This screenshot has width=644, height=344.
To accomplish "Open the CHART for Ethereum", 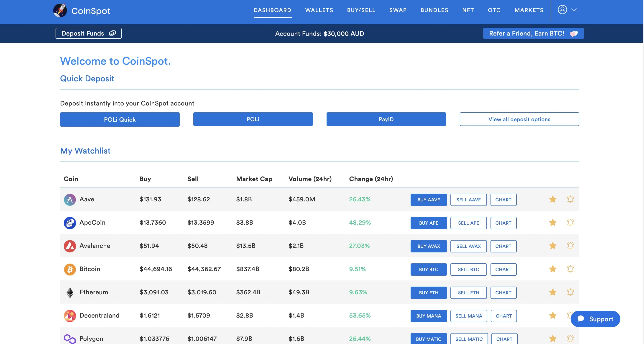I will click(x=503, y=293).
